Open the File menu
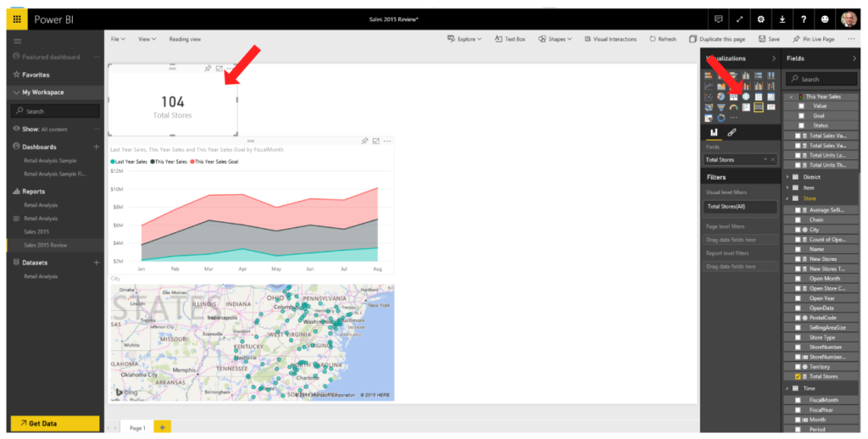 click(x=118, y=39)
